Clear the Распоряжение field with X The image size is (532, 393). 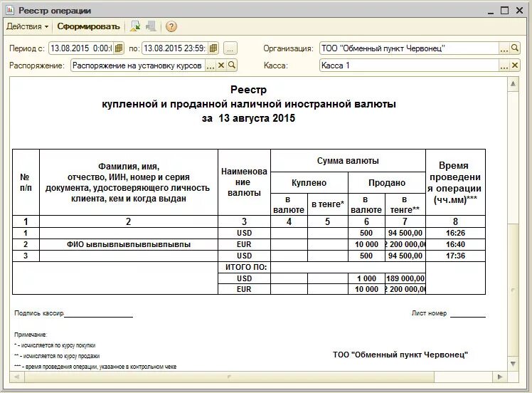[x=221, y=65]
